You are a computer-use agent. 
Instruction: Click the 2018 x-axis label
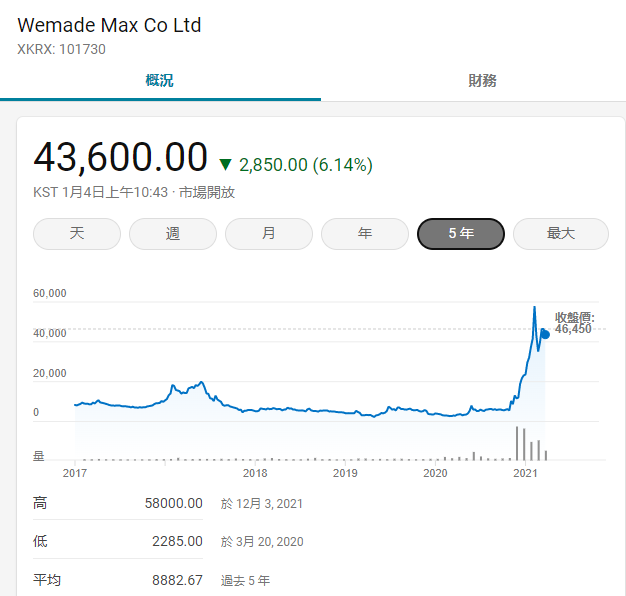pos(255,473)
